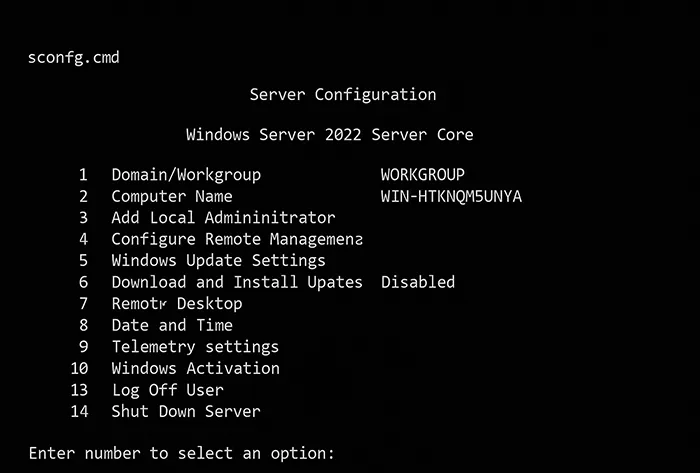The height and width of the screenshot is (473, 700).
Task: Choose the Add Local Administrator option
Action: pyautogui.click(x=222, y=218)
